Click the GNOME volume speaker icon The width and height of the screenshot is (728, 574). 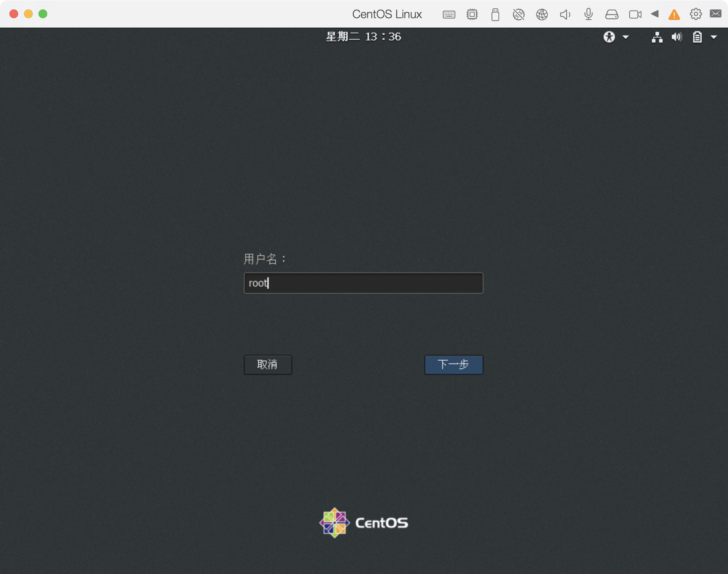[677, 37]
